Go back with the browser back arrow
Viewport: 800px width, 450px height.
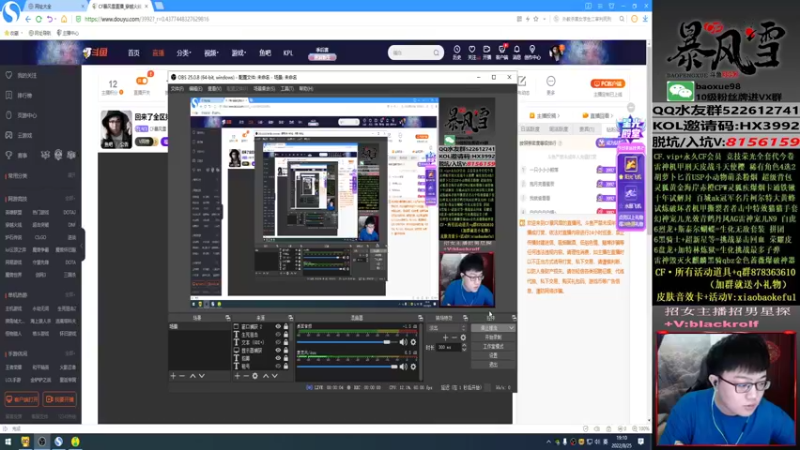28,19
